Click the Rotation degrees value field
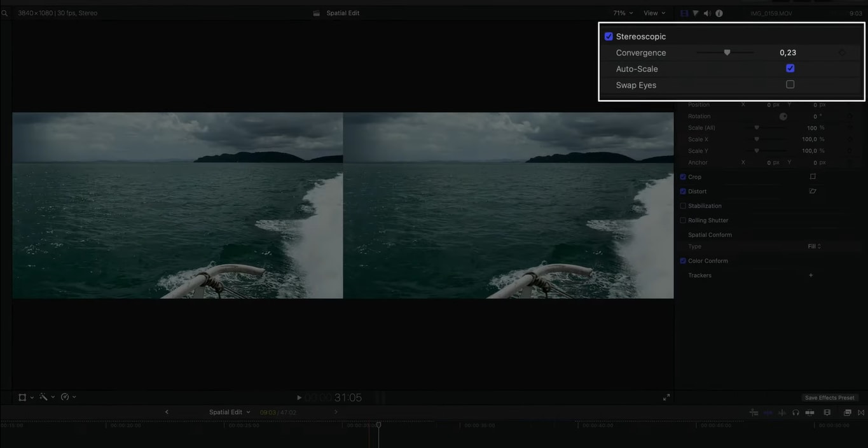Image resolution: width=868 pixels, height=448 pixels. 816,116
